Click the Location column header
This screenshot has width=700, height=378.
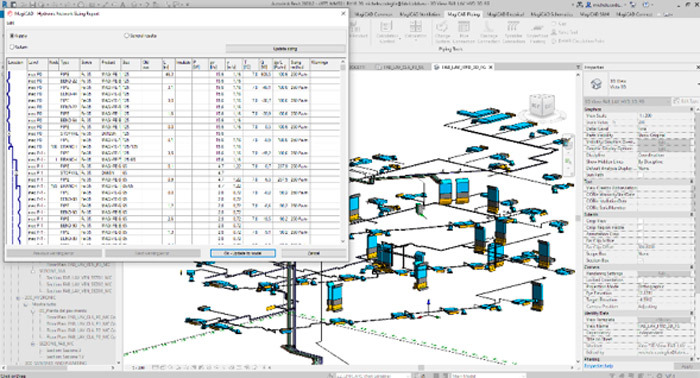16,65
